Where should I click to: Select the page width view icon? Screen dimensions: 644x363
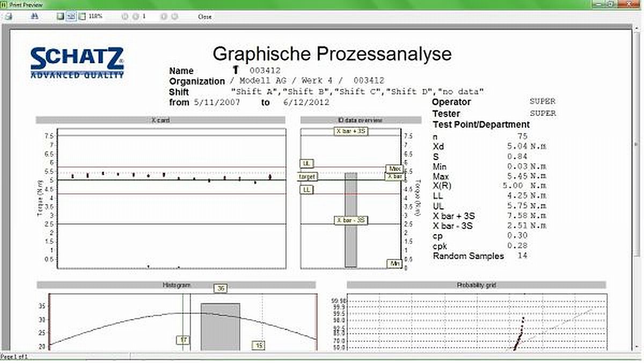click(x=71, y=17)
